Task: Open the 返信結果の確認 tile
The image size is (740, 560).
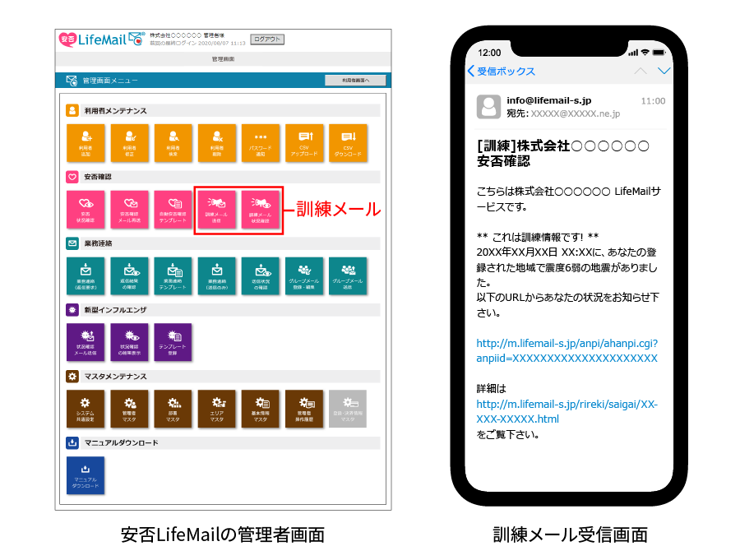Action: click(x=129, y=276)
